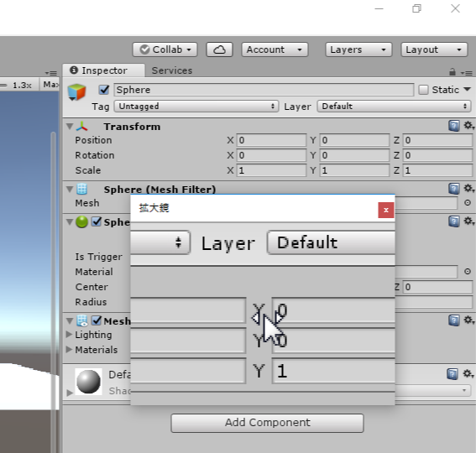Switch to the Services tab
The image size is (476, 453).
[x=172, y=70]
